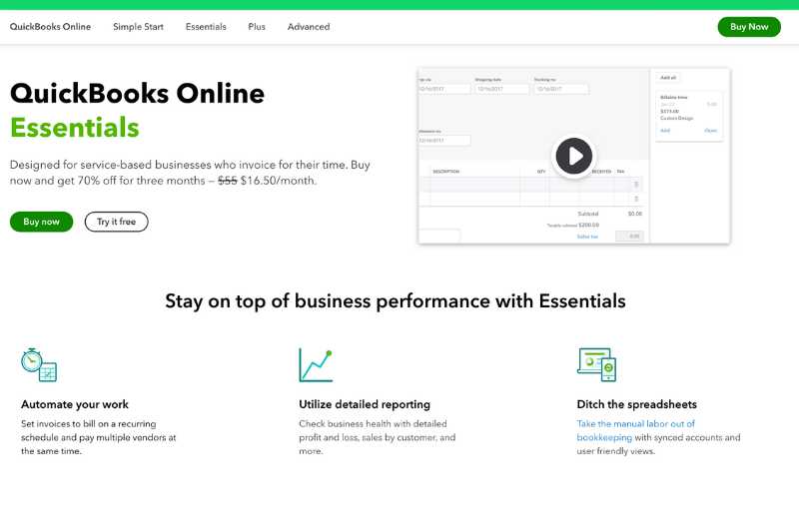Click the Buy Now header button
799x532 pixels.
tap(749, 27)
